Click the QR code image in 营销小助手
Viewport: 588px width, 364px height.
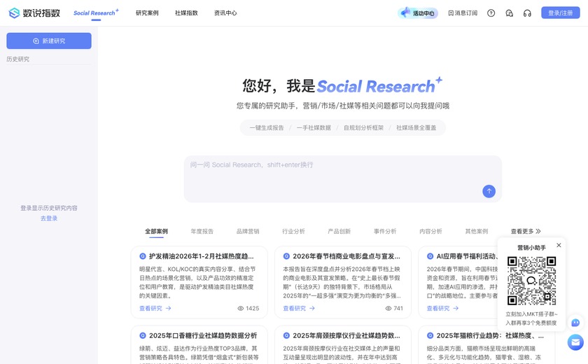pos(531,281)
